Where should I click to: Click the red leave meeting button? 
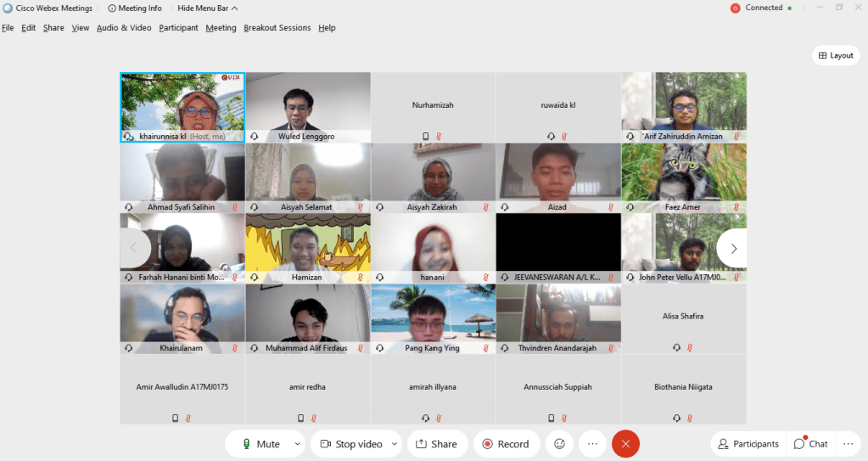click(x=625, y=443)
